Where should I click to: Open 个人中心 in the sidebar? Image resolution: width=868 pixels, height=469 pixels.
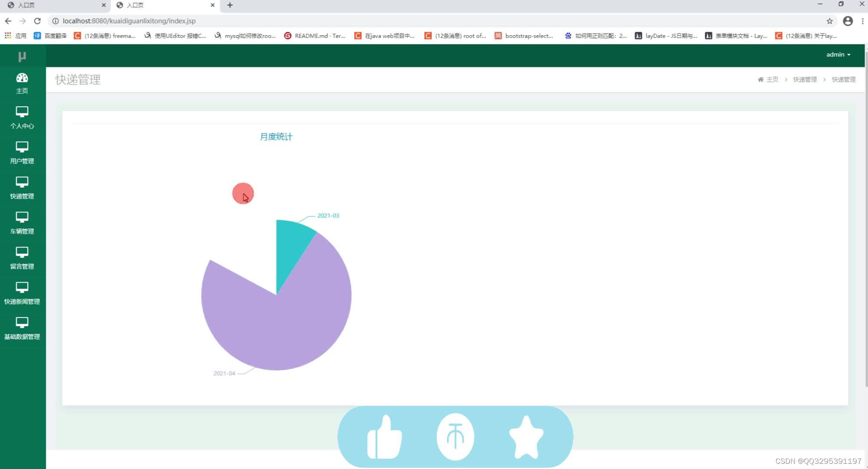pyautogui.click(x=22, y=118)
